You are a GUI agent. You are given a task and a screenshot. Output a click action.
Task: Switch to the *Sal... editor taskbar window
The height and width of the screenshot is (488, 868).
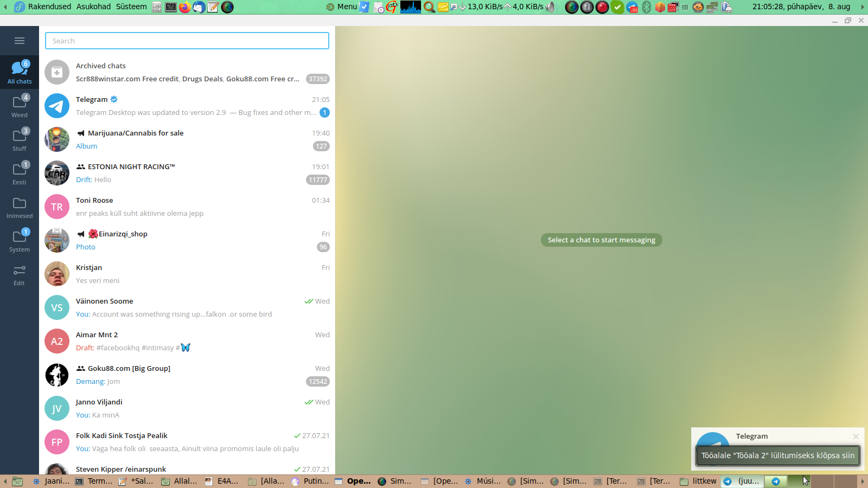(x=136, y=481)
